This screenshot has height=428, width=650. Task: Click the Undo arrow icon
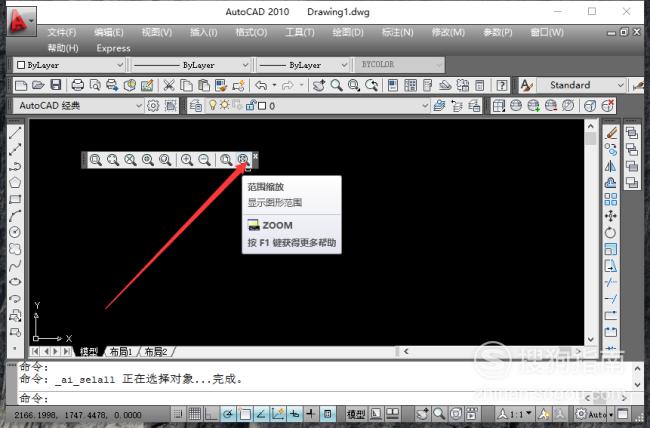pos(261,85)
